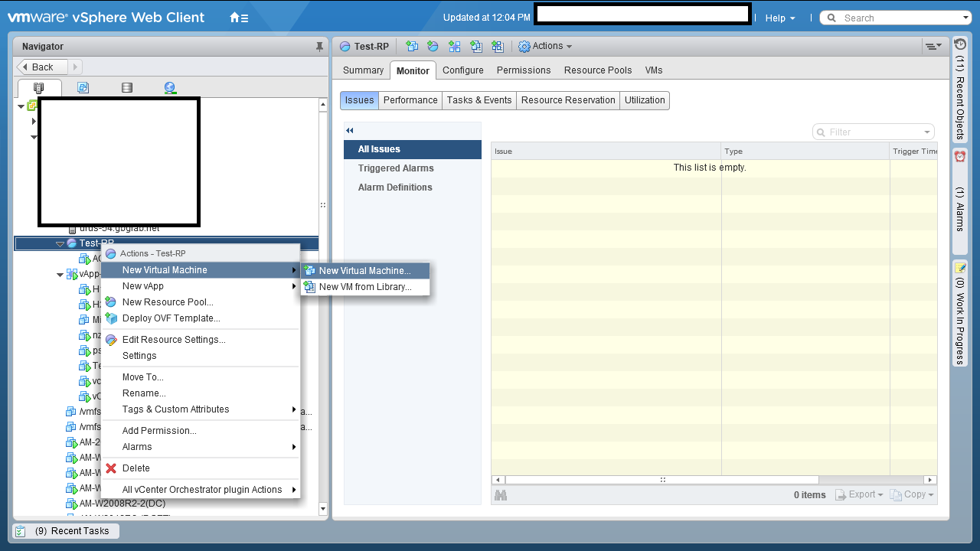This screenshot has width=980, height=551.
Task: Choose New VM from Library in submenu
Action: coord(364,287)
